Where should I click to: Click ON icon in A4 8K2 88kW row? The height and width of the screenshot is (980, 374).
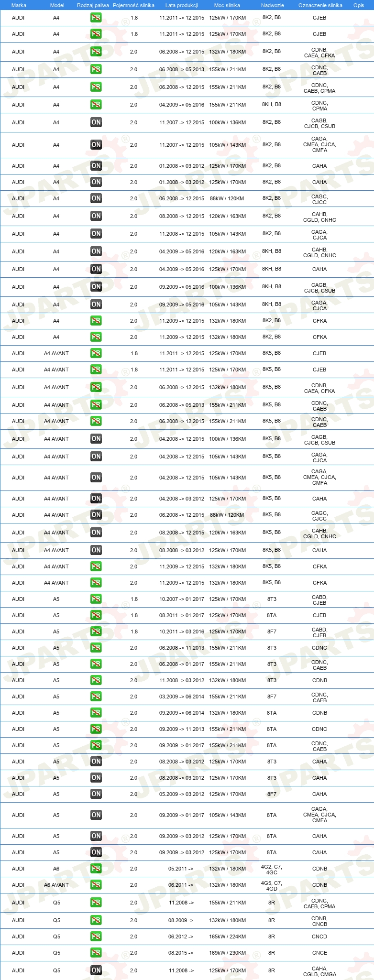click(x=96, y=198)
